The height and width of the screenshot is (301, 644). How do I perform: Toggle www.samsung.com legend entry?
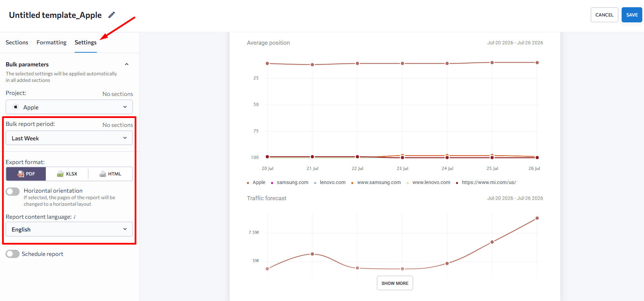pos(376,182)
